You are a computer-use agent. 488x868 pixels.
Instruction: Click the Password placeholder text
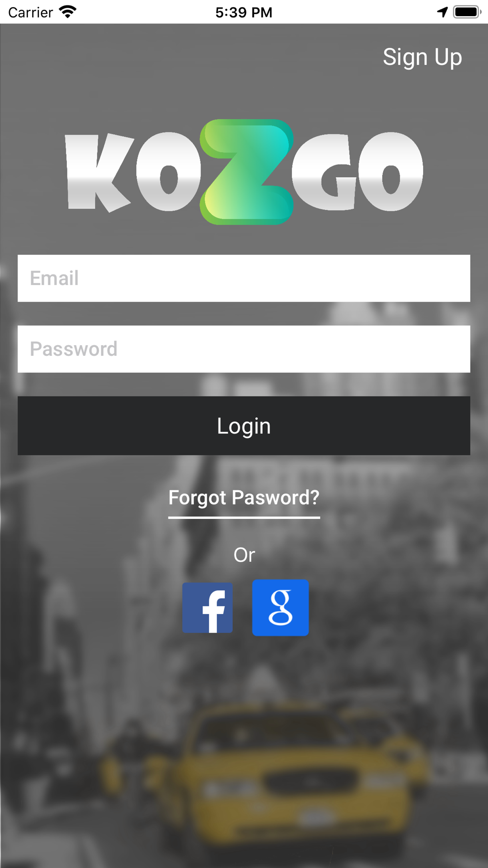point(74,349)
